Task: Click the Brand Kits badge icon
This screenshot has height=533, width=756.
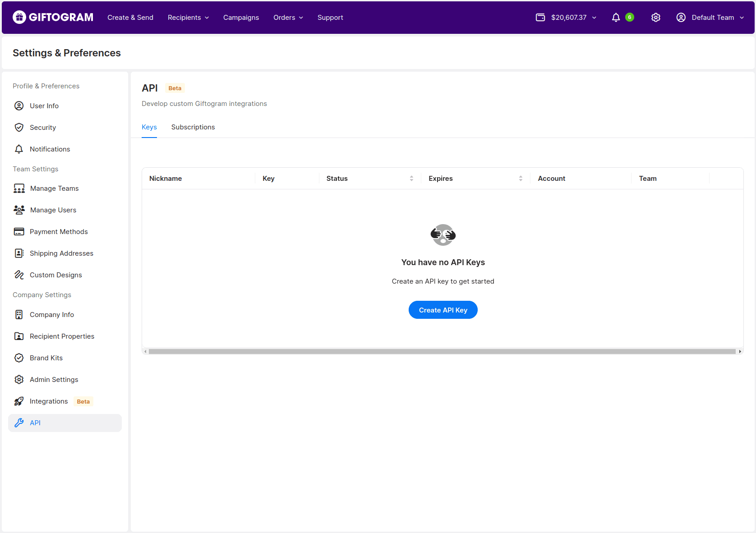Action: [19, 358]
